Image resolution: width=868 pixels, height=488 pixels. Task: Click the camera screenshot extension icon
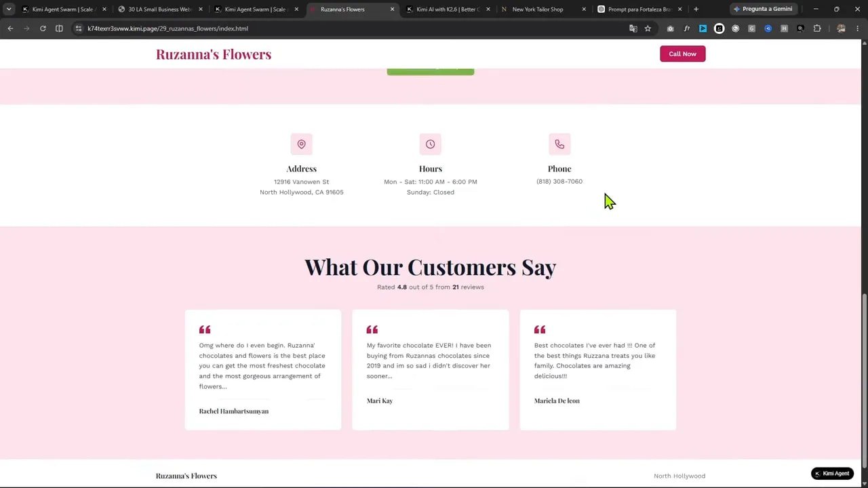(671, 28)
